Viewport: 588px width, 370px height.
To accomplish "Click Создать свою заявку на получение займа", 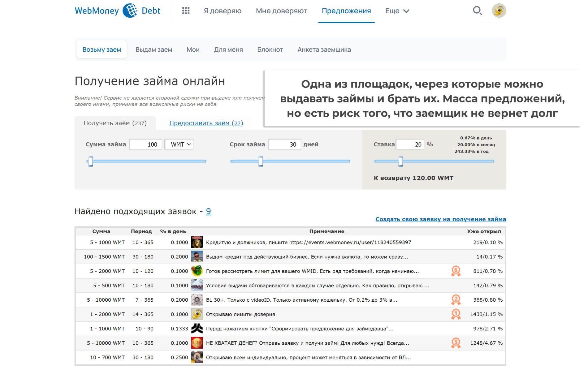I will click(x=441, y=219).
